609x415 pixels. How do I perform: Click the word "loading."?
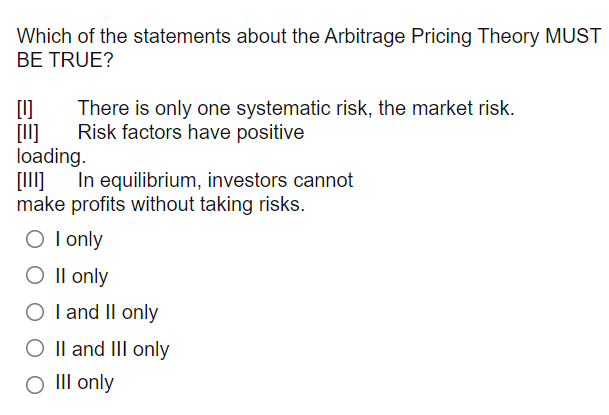(51, 156)
